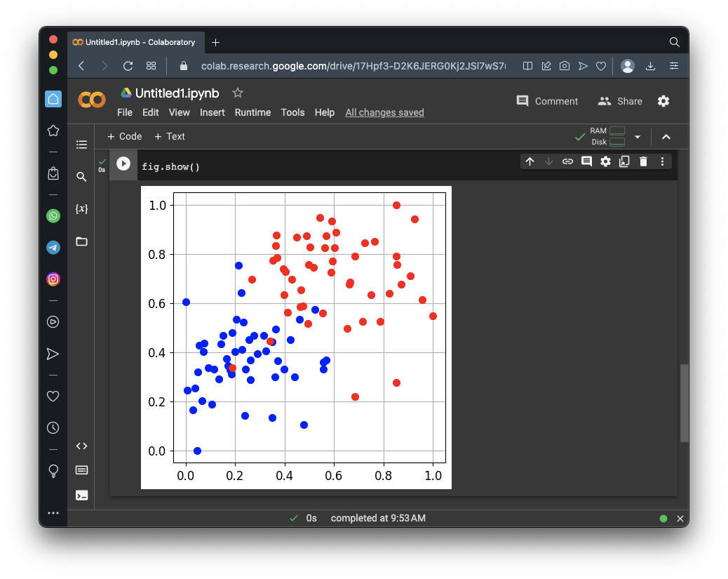
Task: Mirror cell in tab
Action: tap(624, 161)
